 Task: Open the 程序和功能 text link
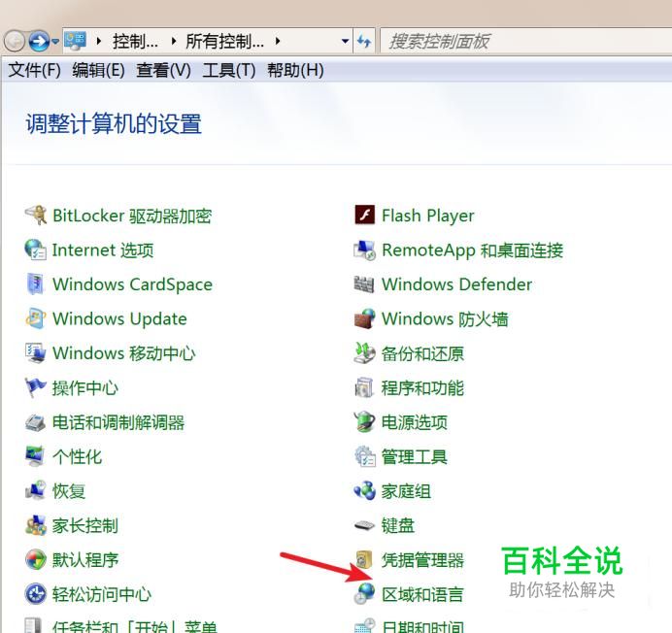point(422,388)
